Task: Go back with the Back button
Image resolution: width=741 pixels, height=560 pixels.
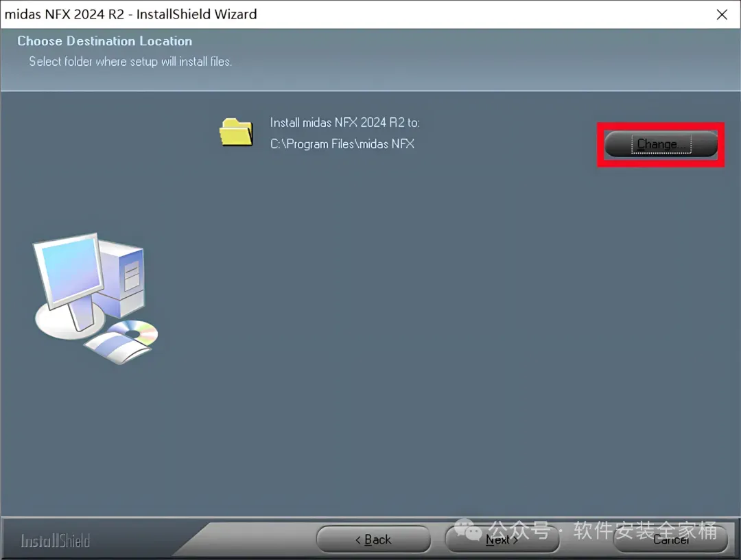Action: (373, 539)
